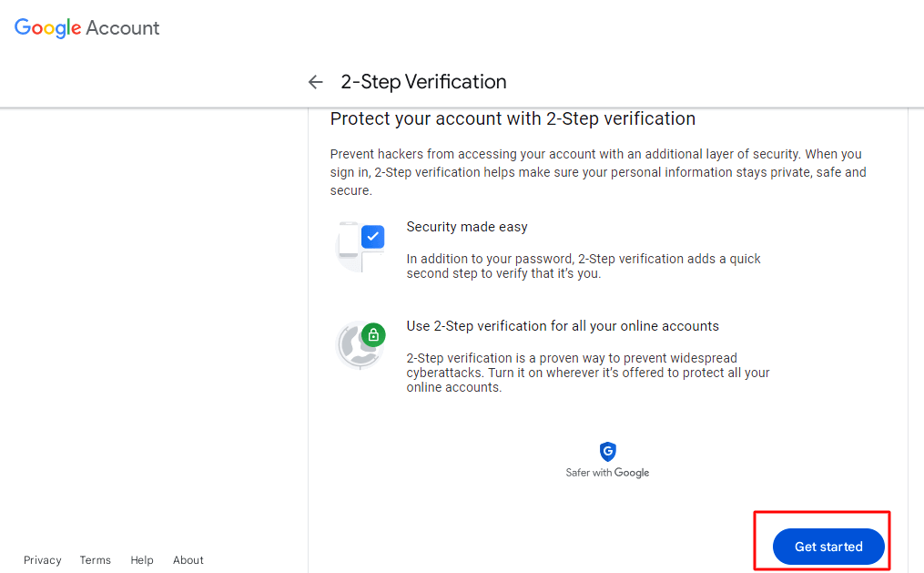This screenshot has height=573, width=924.
Task: Click the green padlock badge
Action: [x=372, y=334]
